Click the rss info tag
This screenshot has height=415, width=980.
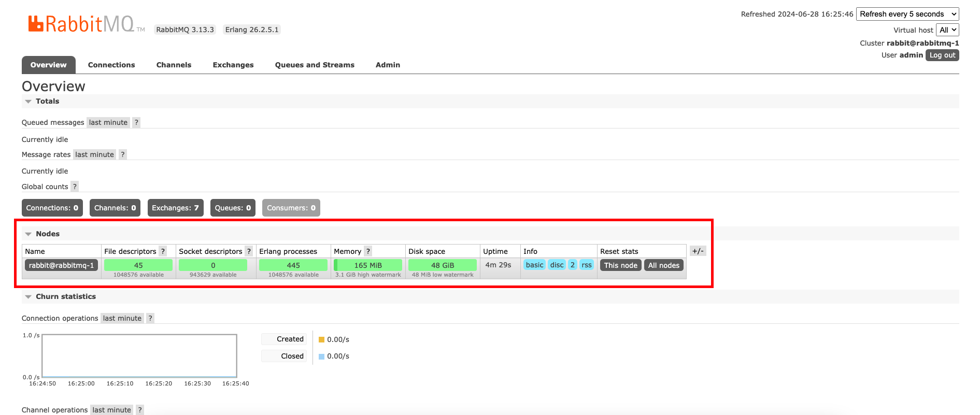click(x=587, y=265)
